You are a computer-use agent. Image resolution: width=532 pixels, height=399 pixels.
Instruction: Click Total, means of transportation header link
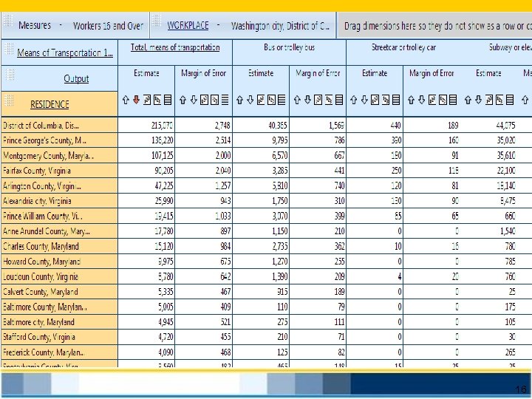[x=175, y=47]
